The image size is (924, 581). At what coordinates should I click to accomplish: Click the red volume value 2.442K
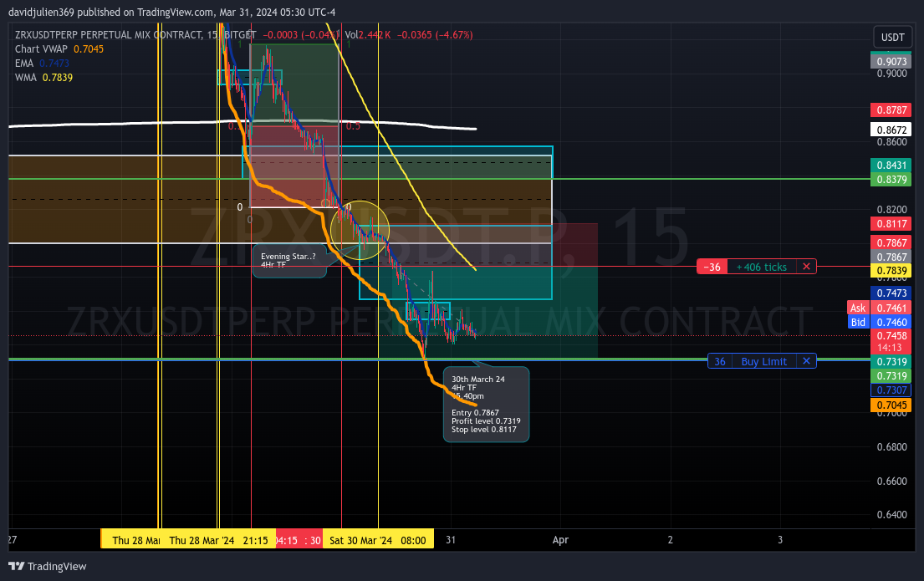pyautogui.click(x=375, y=35)
